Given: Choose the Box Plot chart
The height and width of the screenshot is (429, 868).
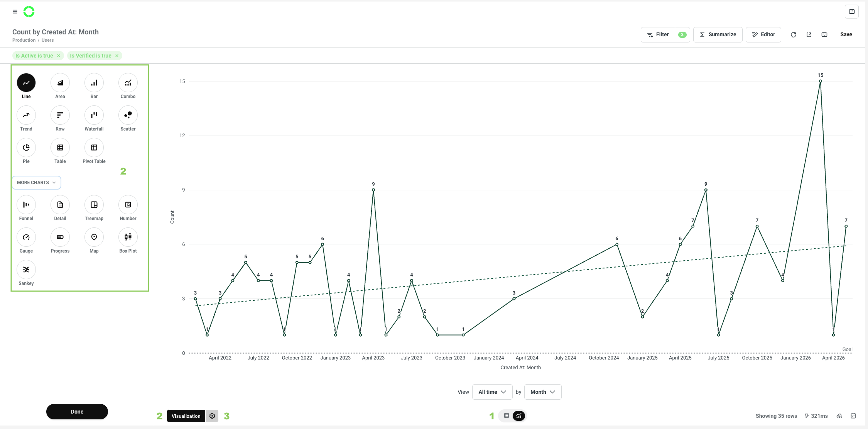Looking at the screenshot, I should click(x=128, y=237).
